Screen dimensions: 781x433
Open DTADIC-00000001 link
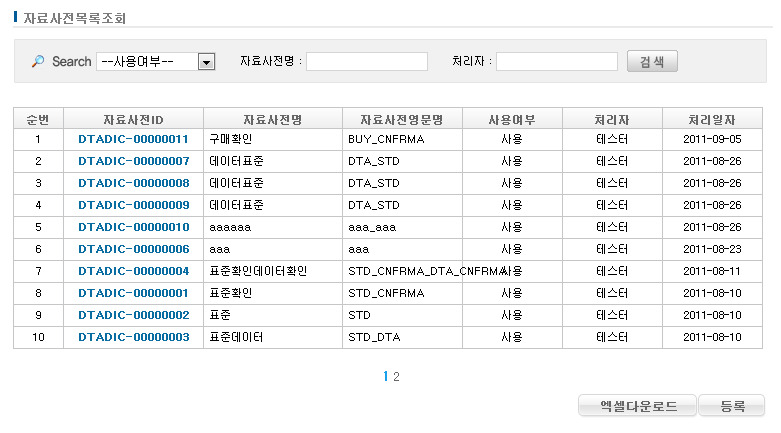click(x=133, y=294)
